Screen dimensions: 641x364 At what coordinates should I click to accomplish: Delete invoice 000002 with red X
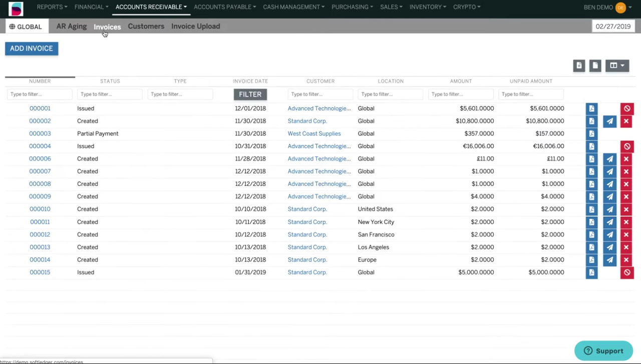(x=626, y=121)
